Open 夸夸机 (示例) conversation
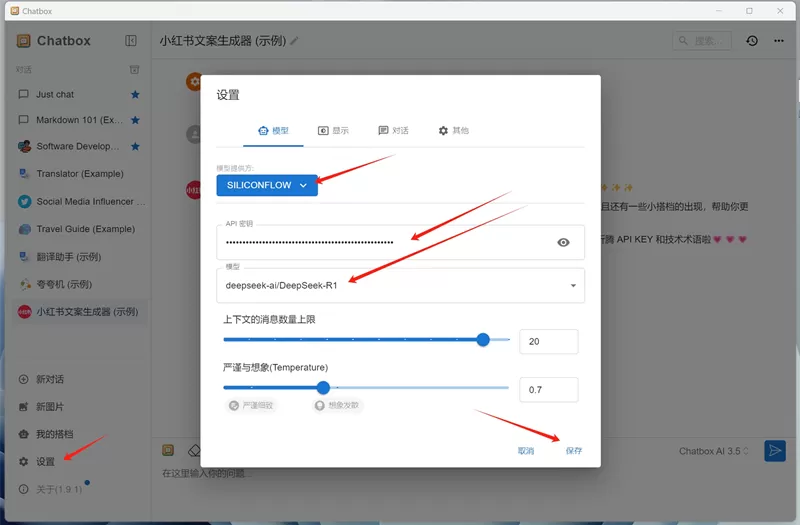 tap(79, 284)
